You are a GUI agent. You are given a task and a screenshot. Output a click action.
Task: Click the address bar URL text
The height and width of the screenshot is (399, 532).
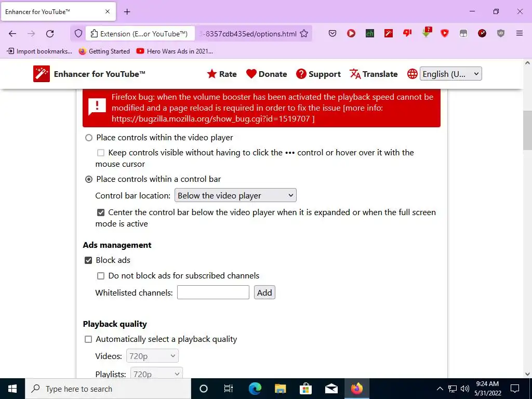pos(248,34)
